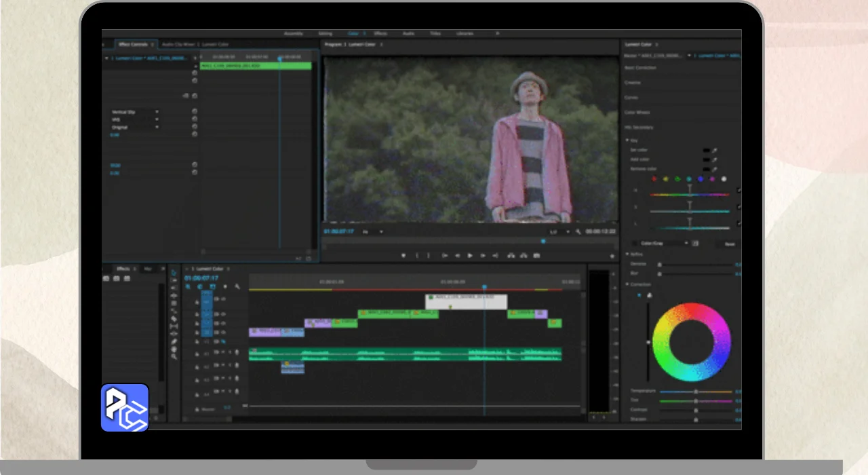This screenshot has height=475, width=868.
Task: Open timeline display settings wrench icon
Action: click(237, 286)
